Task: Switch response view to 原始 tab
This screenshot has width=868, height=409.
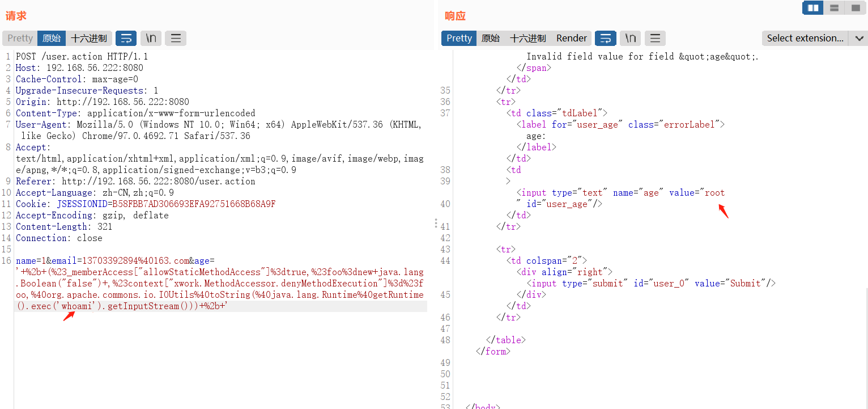Action: coord(491,38)
